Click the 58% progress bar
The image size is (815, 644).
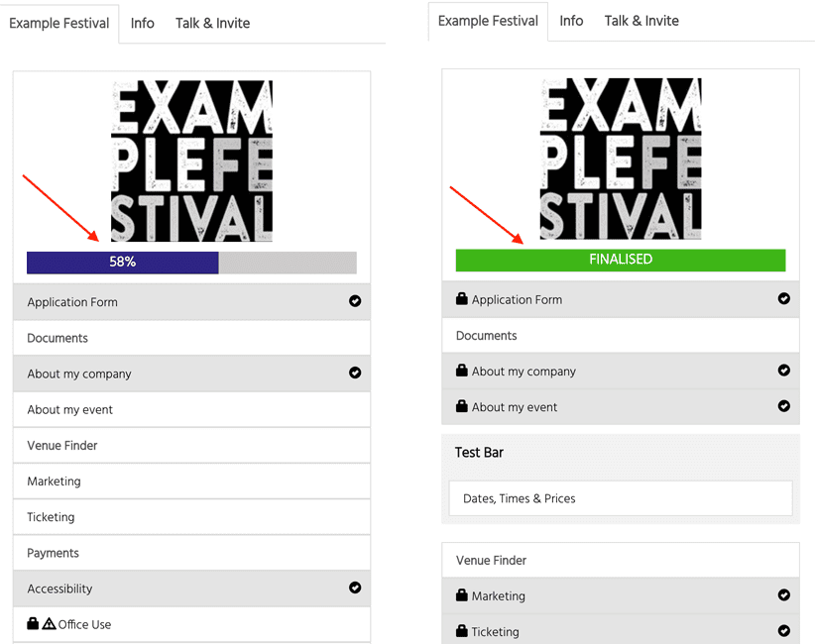tap(191, 263)
